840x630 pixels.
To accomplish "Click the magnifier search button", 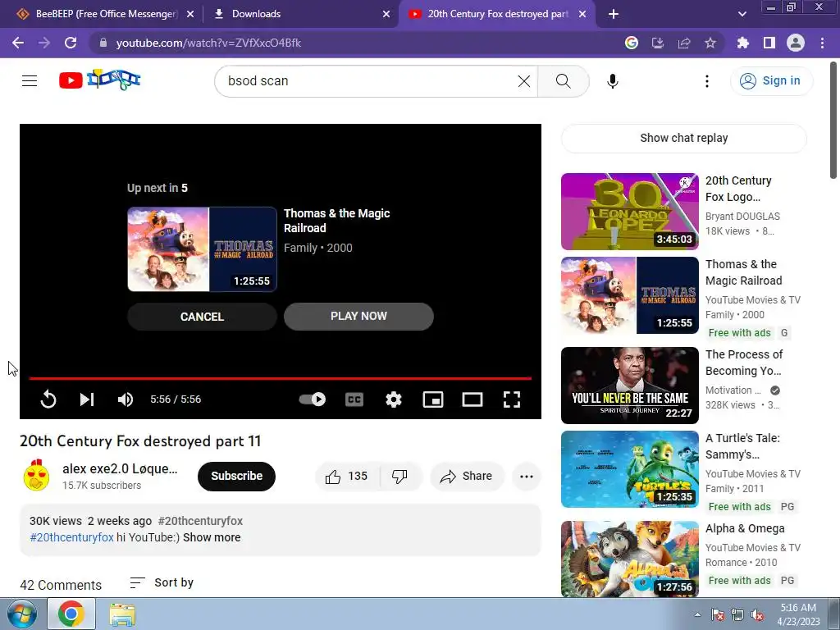I will tap(563, 81).
